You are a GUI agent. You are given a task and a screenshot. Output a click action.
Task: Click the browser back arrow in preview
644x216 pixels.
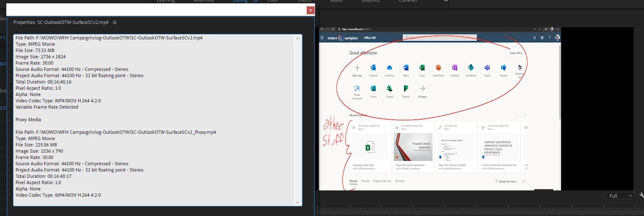pos(322,29)
